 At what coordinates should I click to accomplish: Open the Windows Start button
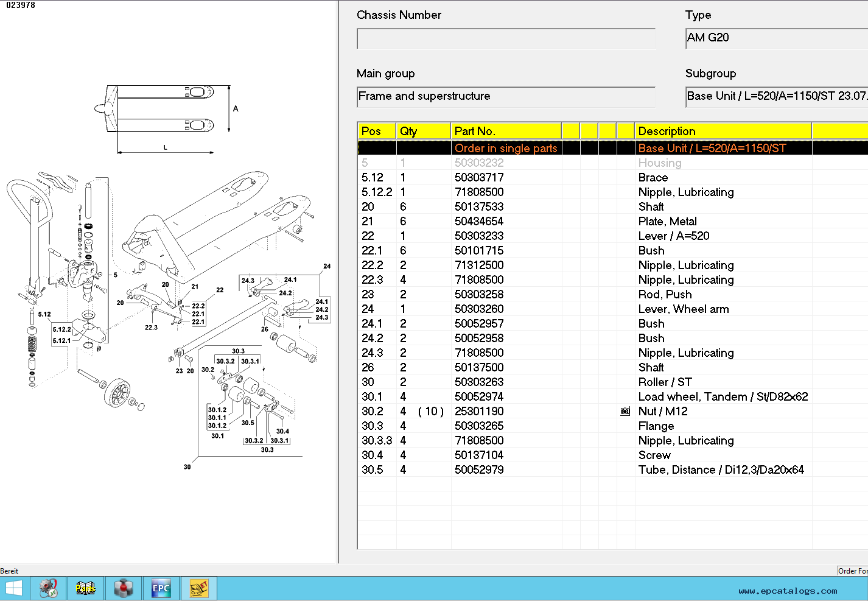coord(14,588)
